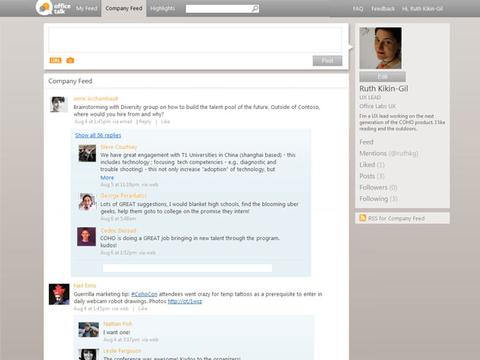Click avatar beside 'The conference was awesome' reply

coord(89,354)
